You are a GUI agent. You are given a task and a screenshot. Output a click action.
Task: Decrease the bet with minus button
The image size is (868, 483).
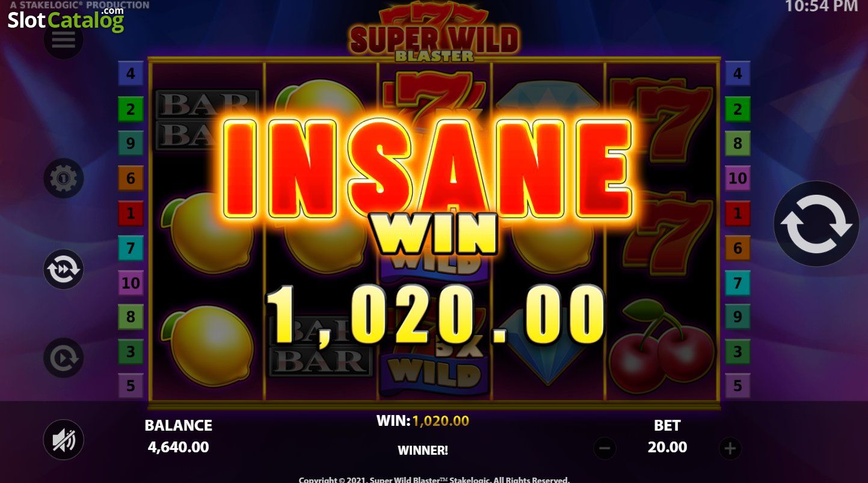coord(605,448)
